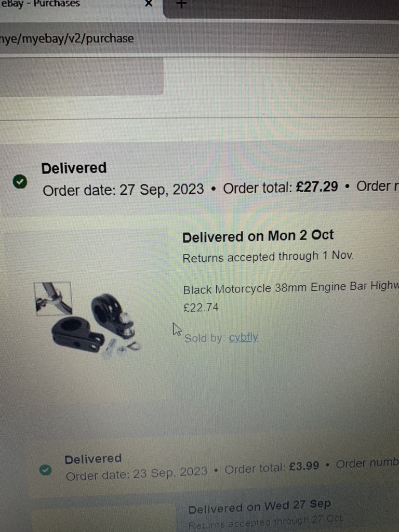Click the Order date 23 Sep, 2023 text

137,473
